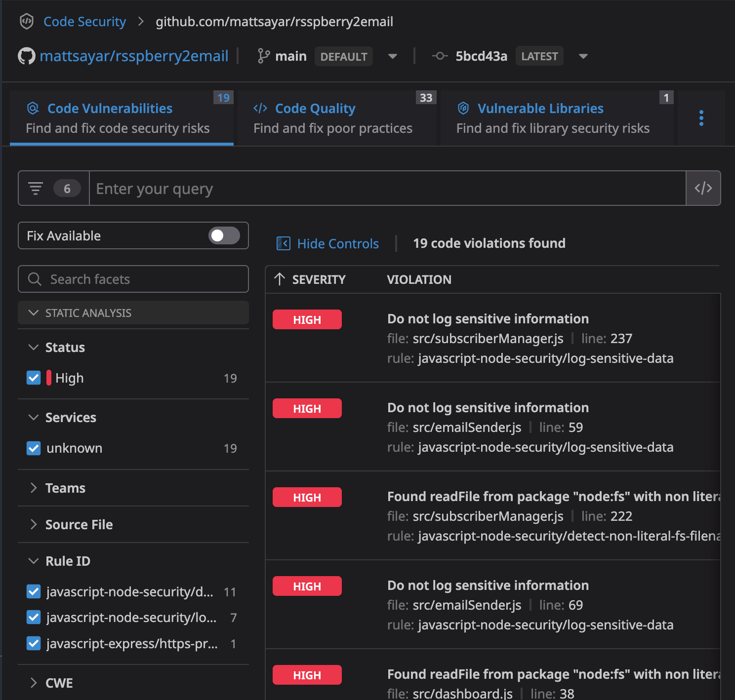Open the three-dot more options menu
The height and width of the screenshot is (700, 735).
tap(701, 118)
